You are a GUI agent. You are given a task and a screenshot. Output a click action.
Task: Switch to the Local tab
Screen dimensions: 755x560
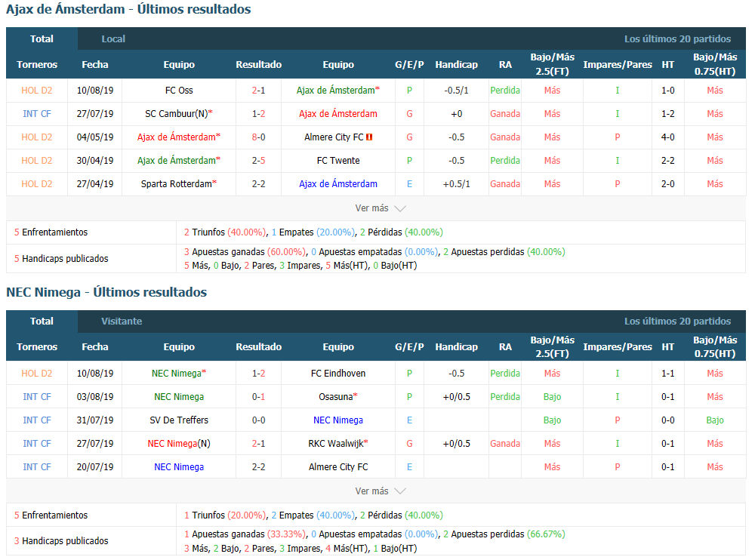(x=113, y=39)
